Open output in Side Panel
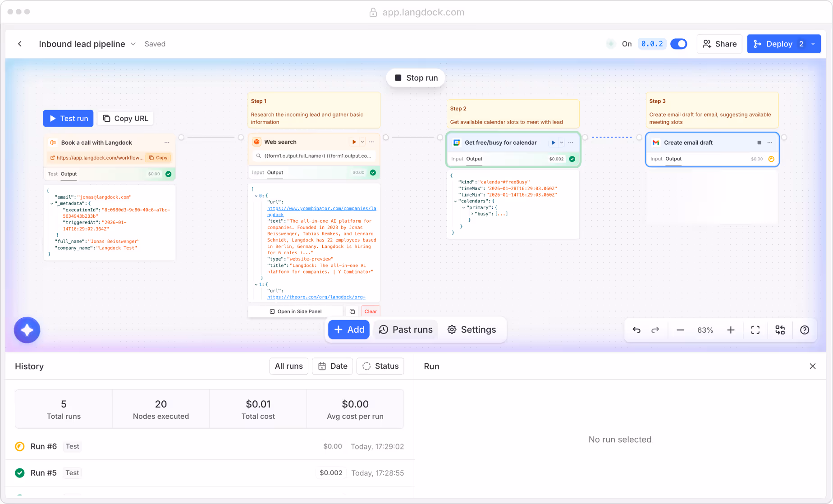The height and width of the screenshot is (504, 833). pyautogui.click(x=296, y=312)
